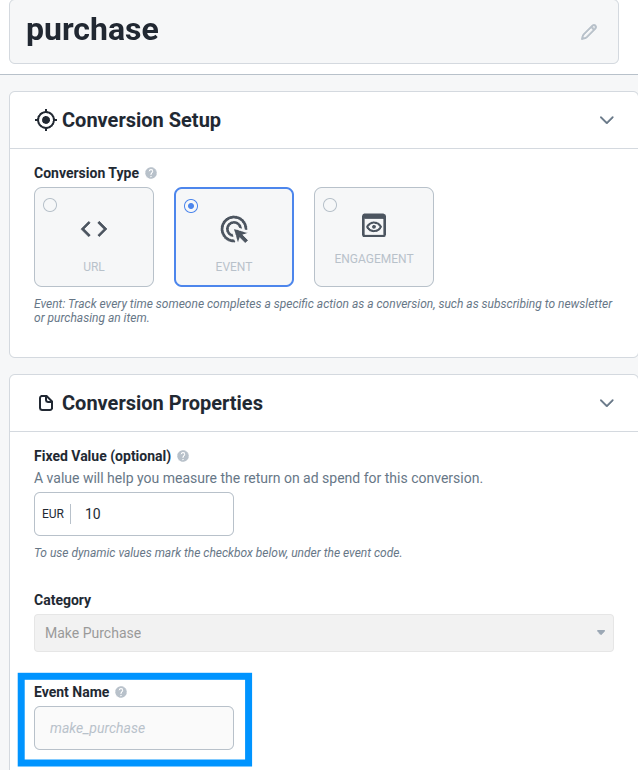Click the URL code brackets icon

click(x=94, y=229)
